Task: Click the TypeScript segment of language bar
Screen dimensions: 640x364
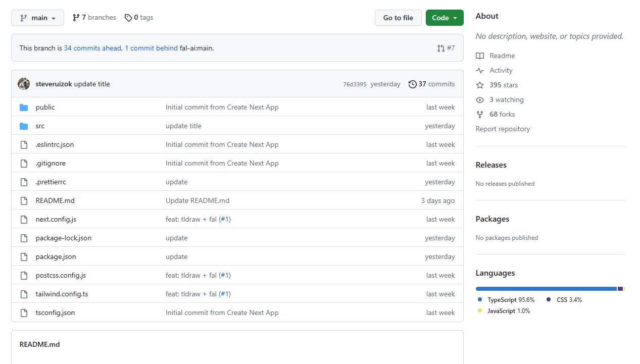Action: [x=546, y=289]
